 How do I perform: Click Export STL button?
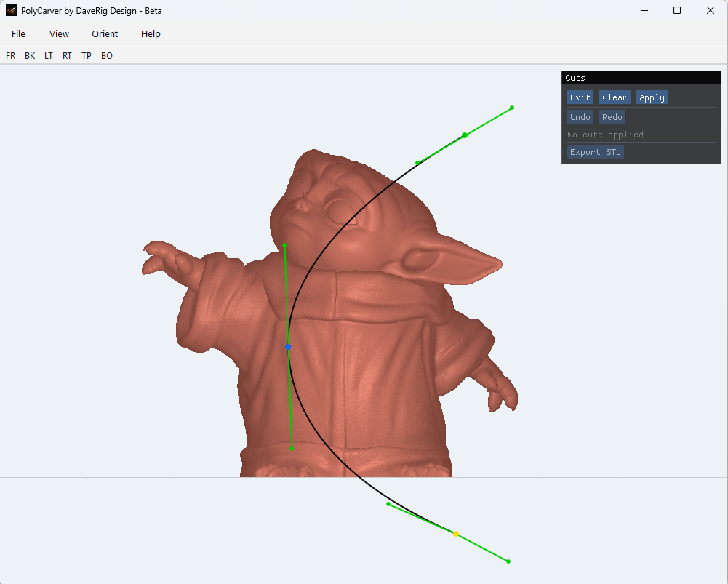[595, 152]
